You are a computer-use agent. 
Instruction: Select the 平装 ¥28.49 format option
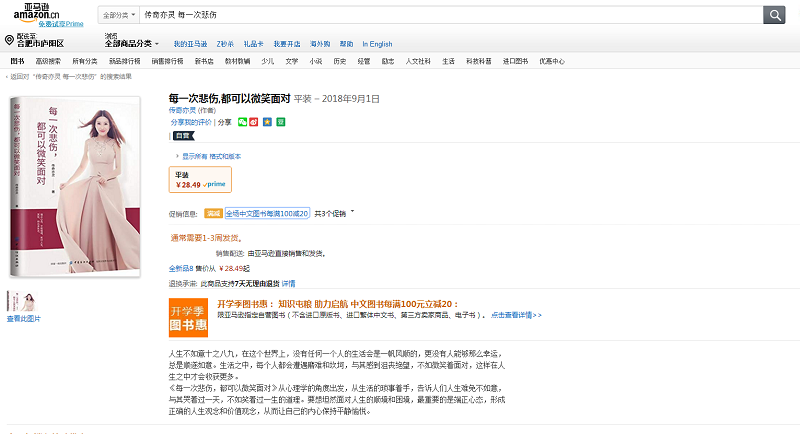point(200,179)
